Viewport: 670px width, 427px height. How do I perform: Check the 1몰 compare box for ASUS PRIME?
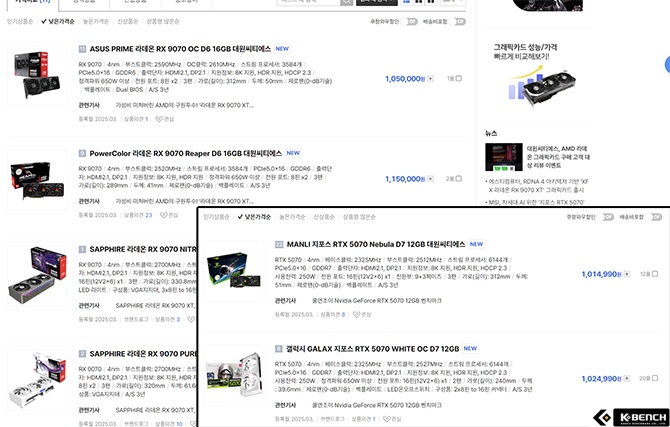pos(458,78)
